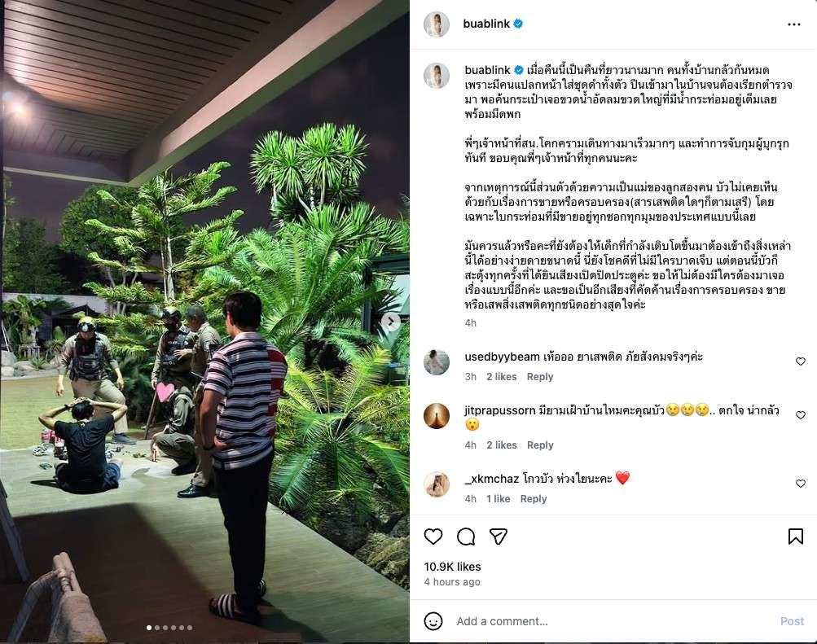Open the three-dots more options menu
This screenshot has height=644, width=817.
(794, 24)
